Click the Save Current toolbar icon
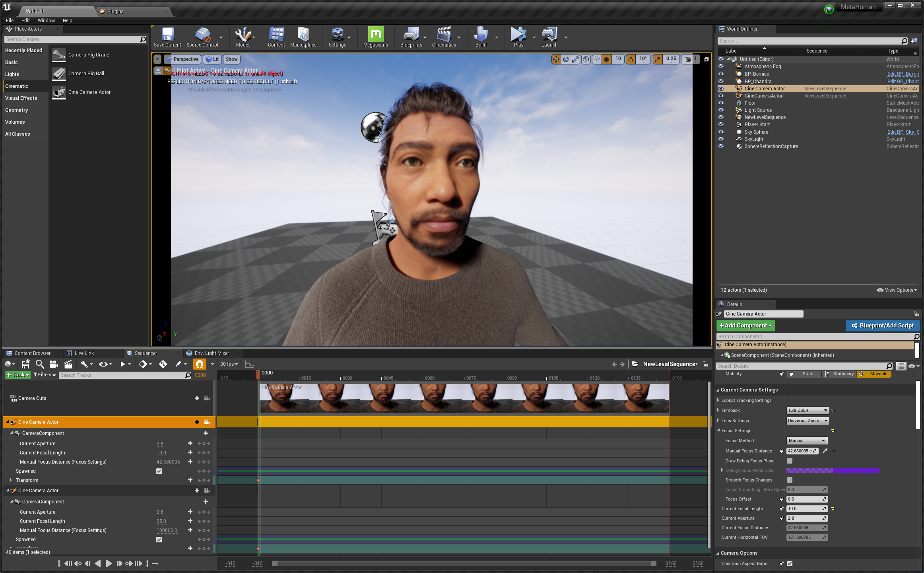Viewport: 924px width, 573px height. [x=167, y=35]
